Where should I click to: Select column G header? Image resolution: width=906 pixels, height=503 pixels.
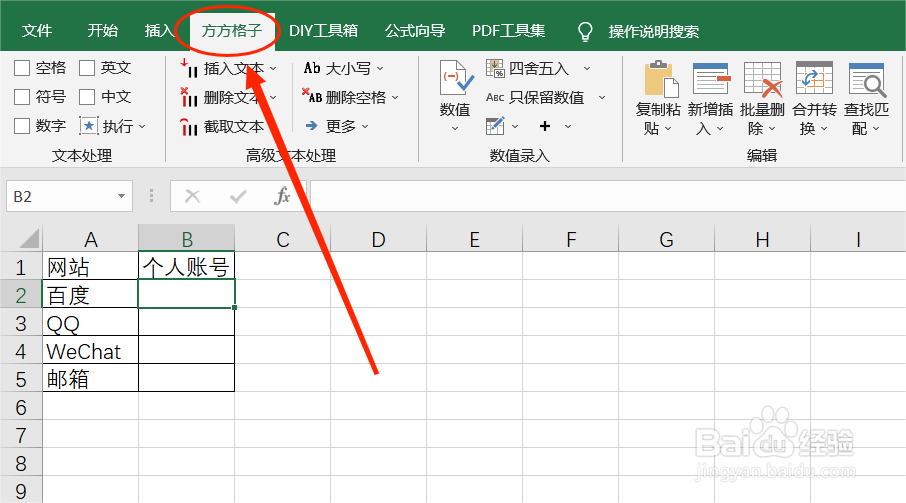(x=666, y=239)
